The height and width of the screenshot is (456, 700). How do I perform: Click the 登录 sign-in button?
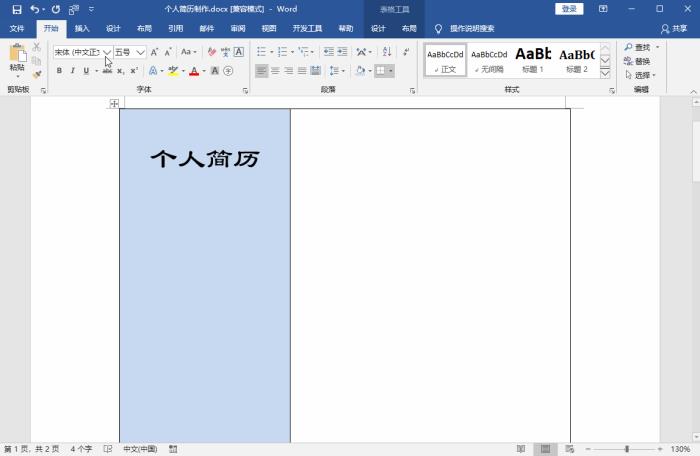coord(569,9)
